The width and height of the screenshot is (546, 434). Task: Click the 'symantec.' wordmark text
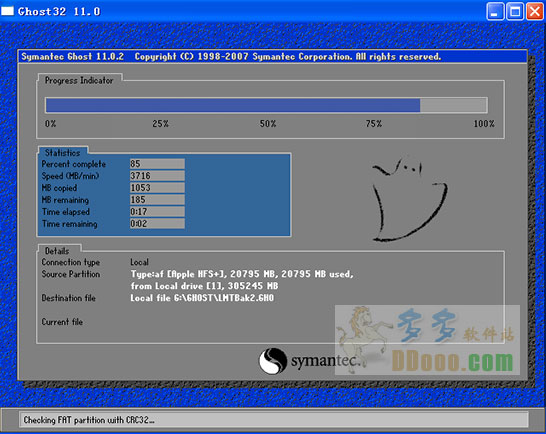(325, 361)
